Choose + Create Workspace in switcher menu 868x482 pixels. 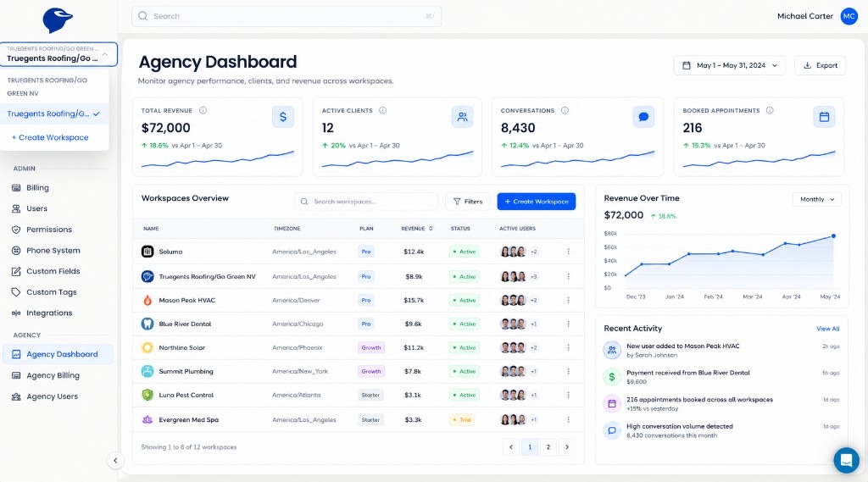50,137
